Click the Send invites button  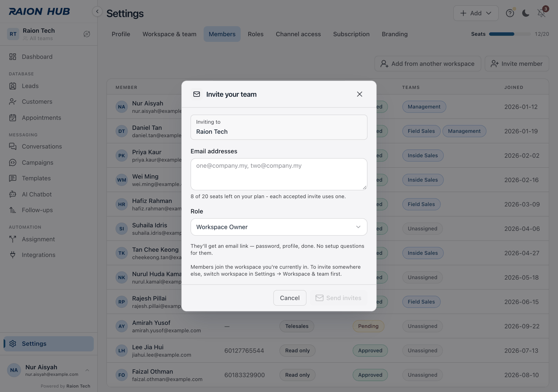coord(339,298)
